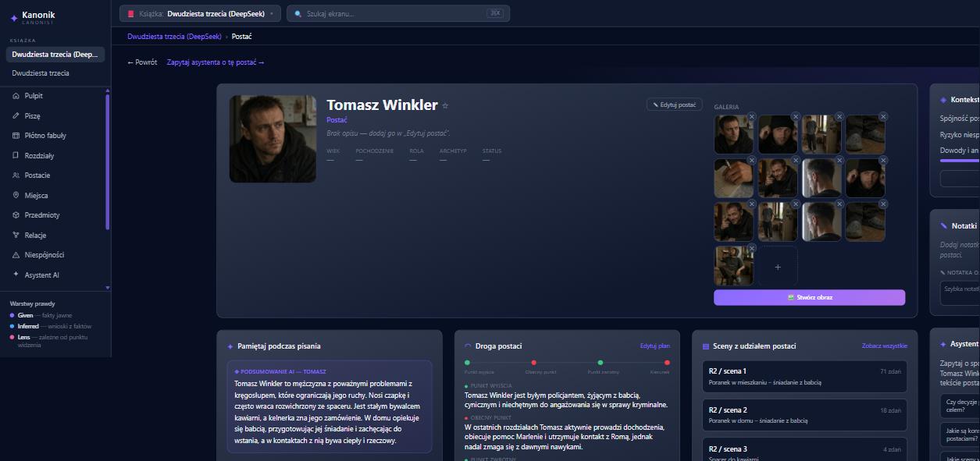Click the Asystent AI sparkle icon

[x=16, y=275]
